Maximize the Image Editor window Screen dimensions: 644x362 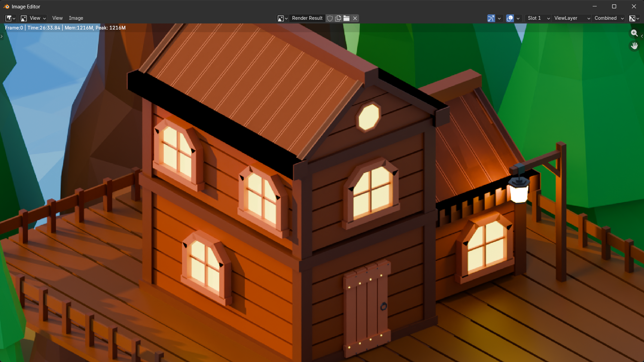tap(614, 6)
